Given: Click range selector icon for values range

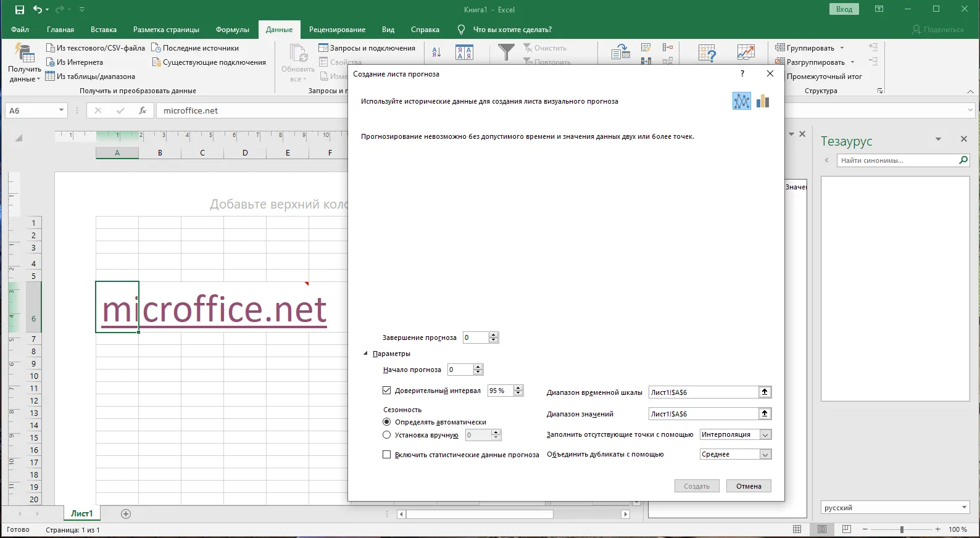Looking at the screenshot, I should pyautogui.click(x=765, y=413).
